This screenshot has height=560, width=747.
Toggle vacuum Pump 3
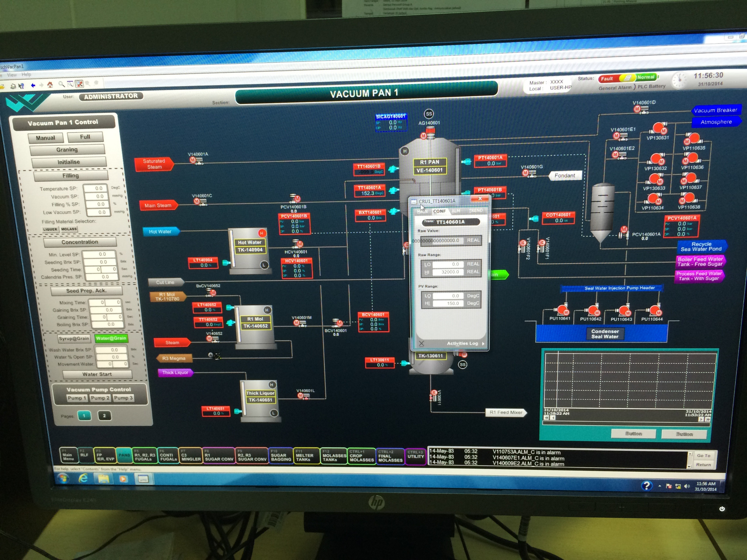click(123, 398)
